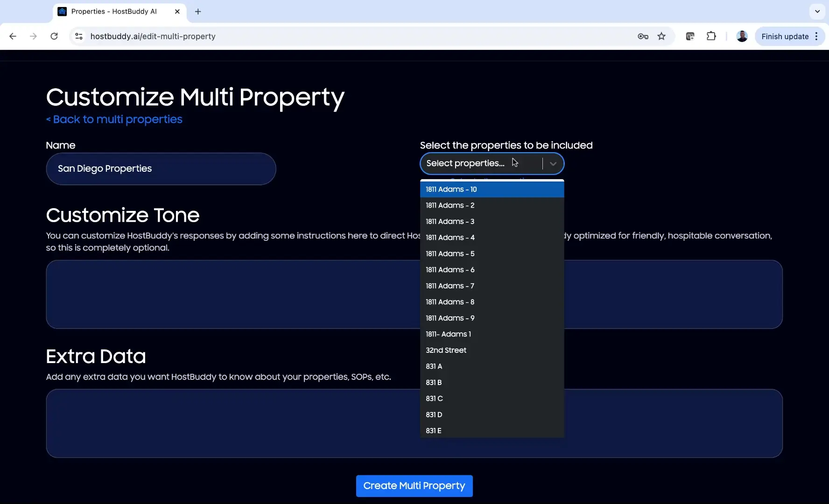Image resolution: width=829 pixels, height=504 pixels.
Task: Click the Select properties combo box
Action: (492, 163)
